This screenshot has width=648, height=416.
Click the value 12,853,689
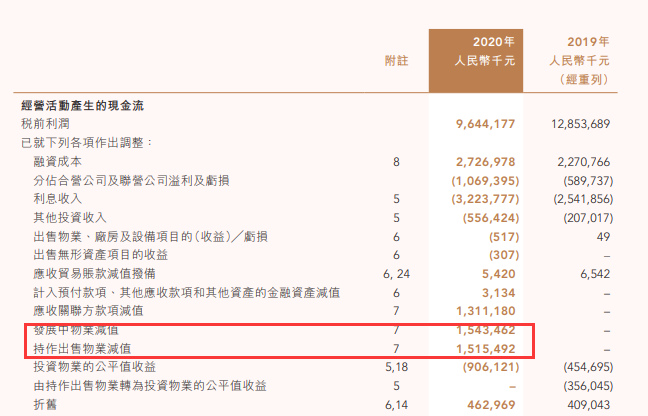click(x=581, y=124)
